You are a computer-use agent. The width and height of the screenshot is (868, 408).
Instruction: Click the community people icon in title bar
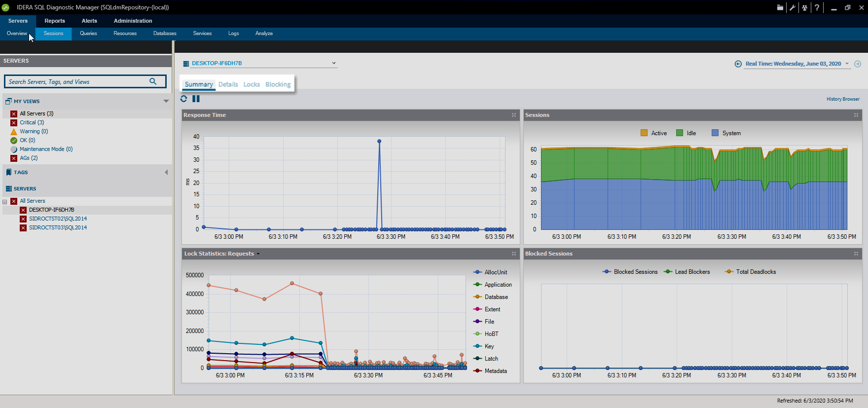click(805, 7)
